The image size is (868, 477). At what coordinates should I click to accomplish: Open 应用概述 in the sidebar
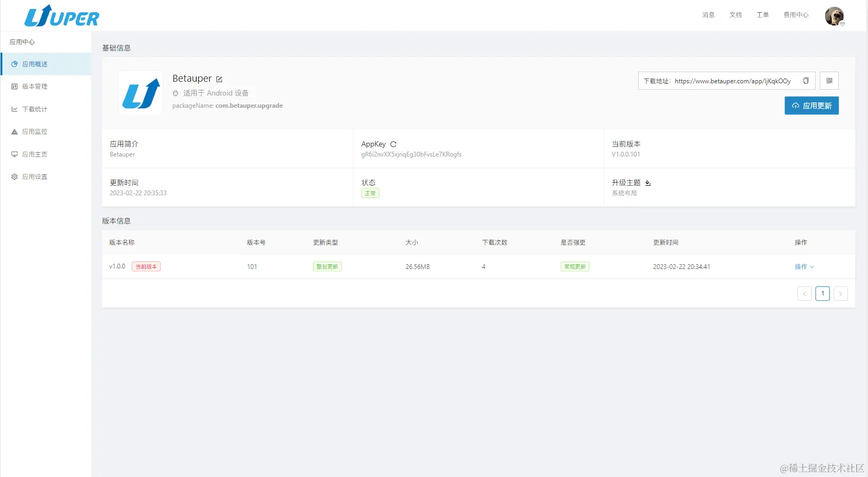pyautogui.click(x=46, y=64)
